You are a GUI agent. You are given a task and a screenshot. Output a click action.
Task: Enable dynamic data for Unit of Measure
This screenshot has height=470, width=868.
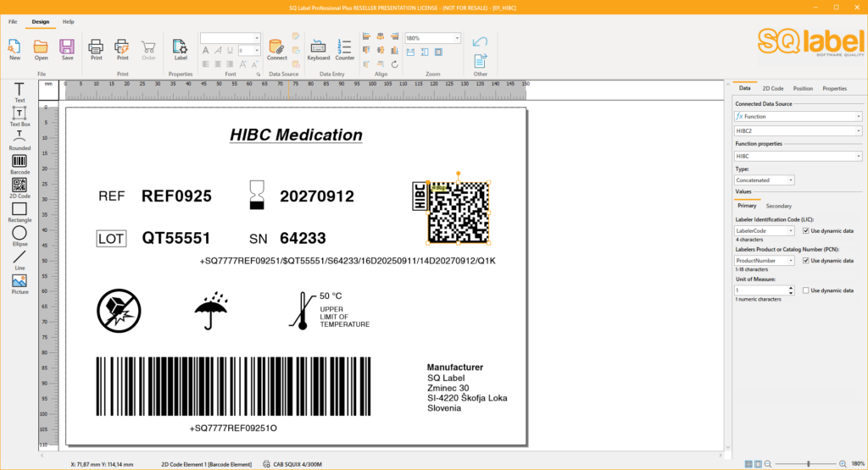tap(806, 290)
